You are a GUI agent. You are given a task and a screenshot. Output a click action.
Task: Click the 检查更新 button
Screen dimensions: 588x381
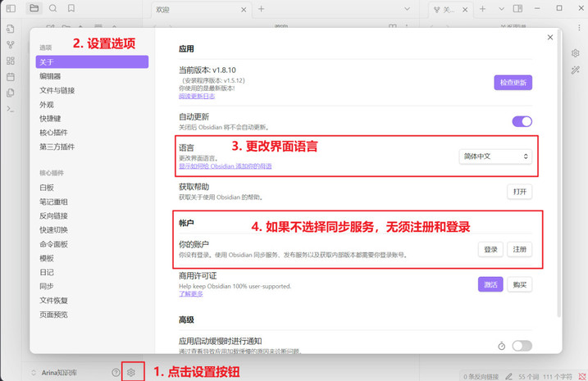(x=513, y=82)
